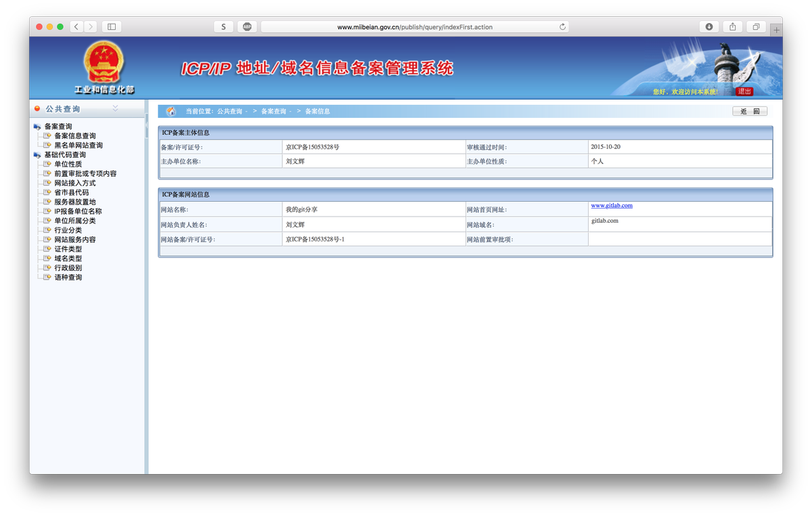Click the icon beside 黑名单网站查询
The image size is (812, 516).
pos(47,146)
